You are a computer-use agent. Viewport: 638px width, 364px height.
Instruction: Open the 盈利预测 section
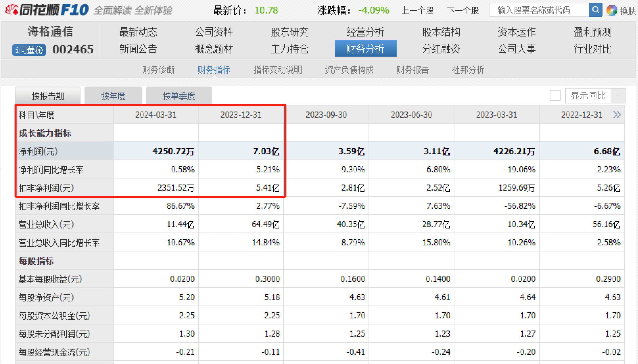(x=592, y=32)
